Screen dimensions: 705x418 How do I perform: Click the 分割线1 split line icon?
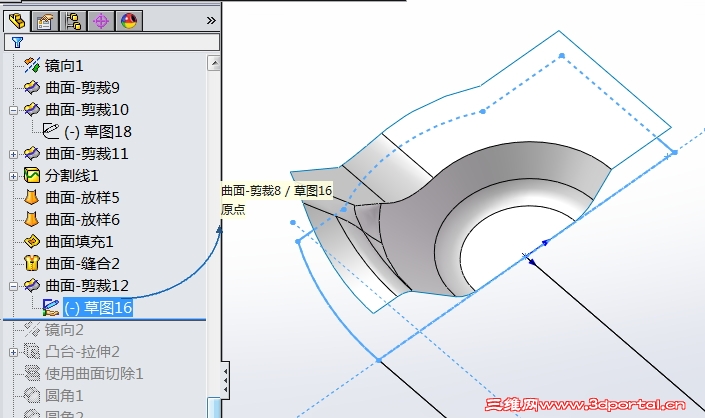tap(32, 175)
